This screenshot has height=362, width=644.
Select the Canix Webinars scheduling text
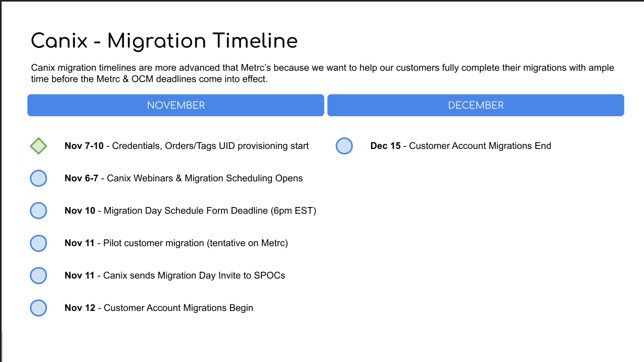(183, 178)
